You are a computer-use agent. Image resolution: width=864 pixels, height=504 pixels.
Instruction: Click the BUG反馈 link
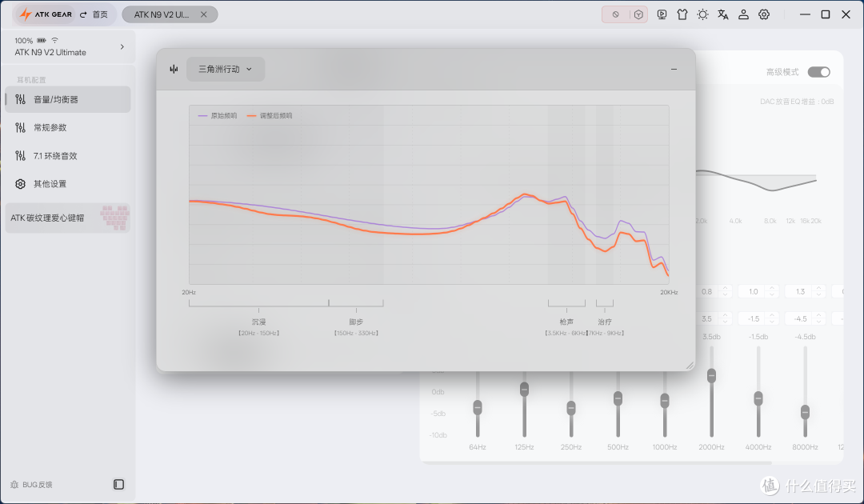(38, 485)
